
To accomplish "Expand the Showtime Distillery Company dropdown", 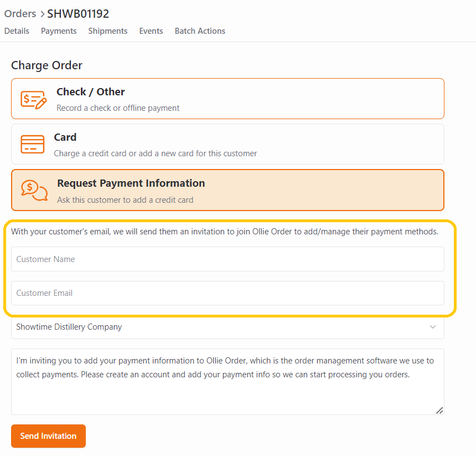I will (227, 327).
